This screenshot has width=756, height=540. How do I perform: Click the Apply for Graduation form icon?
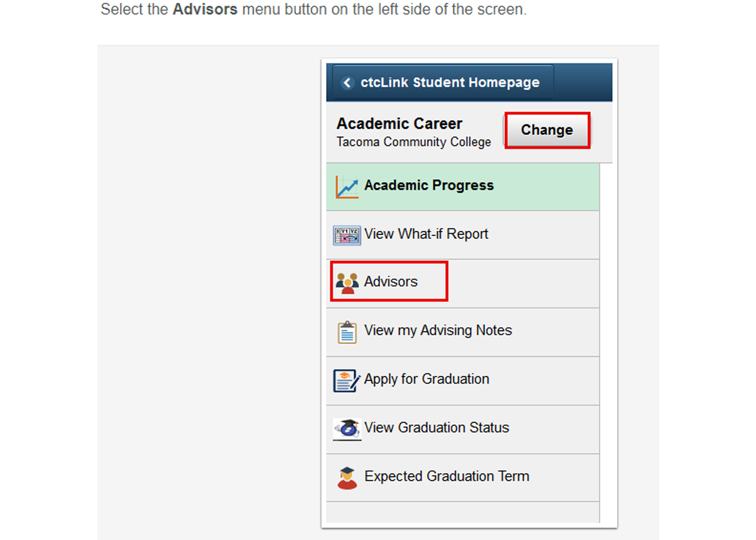[346, 380]
